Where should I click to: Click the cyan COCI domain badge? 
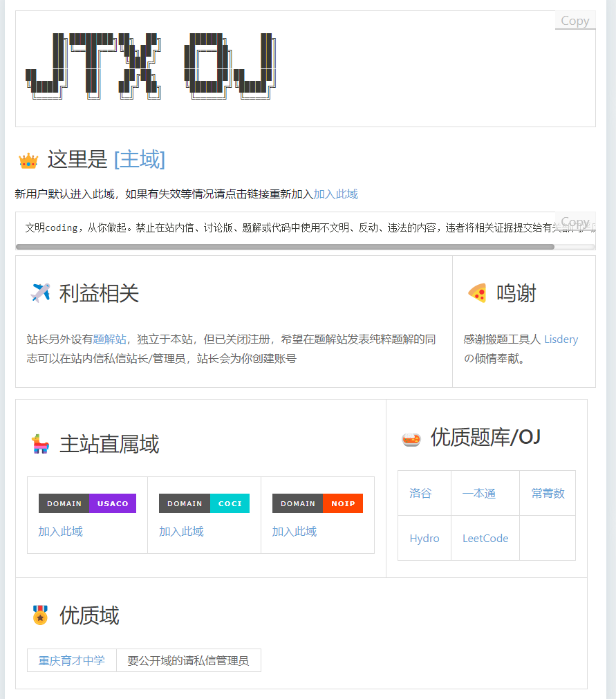[230, 503]
